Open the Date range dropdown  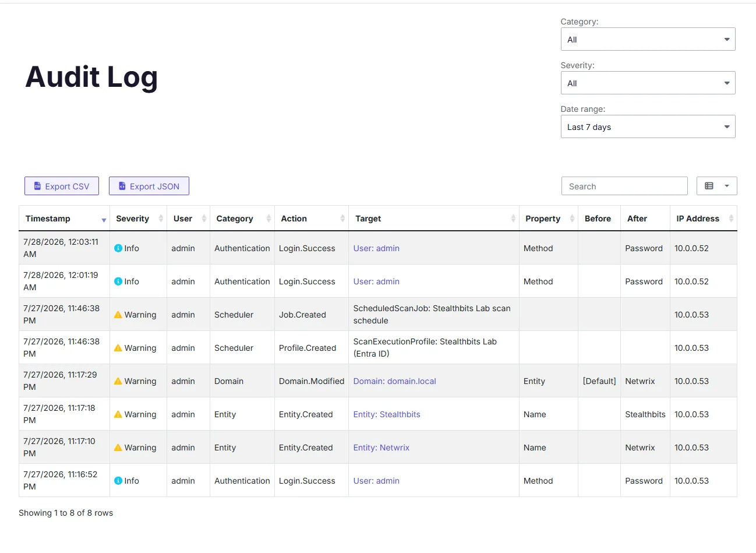[648, 126]
